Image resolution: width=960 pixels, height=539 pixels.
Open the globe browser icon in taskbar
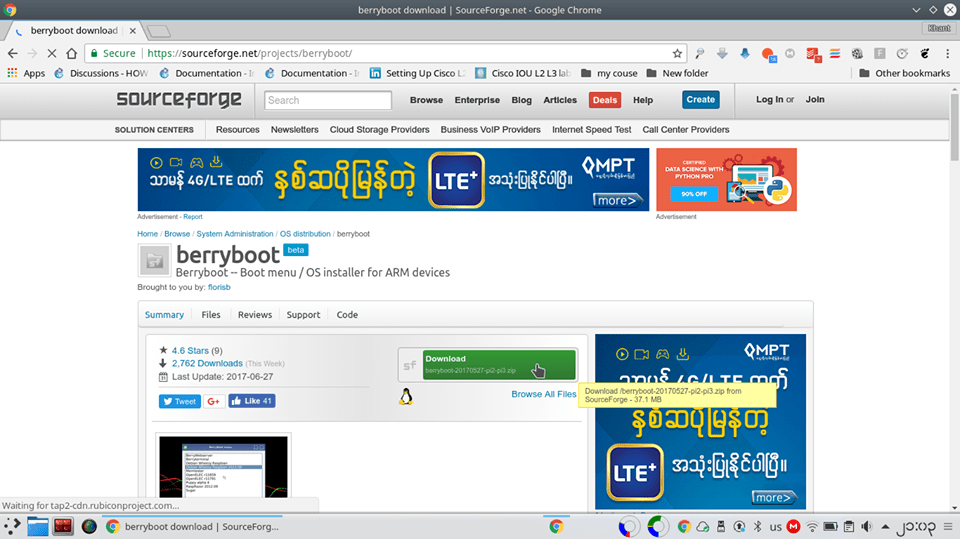(89, 526)
